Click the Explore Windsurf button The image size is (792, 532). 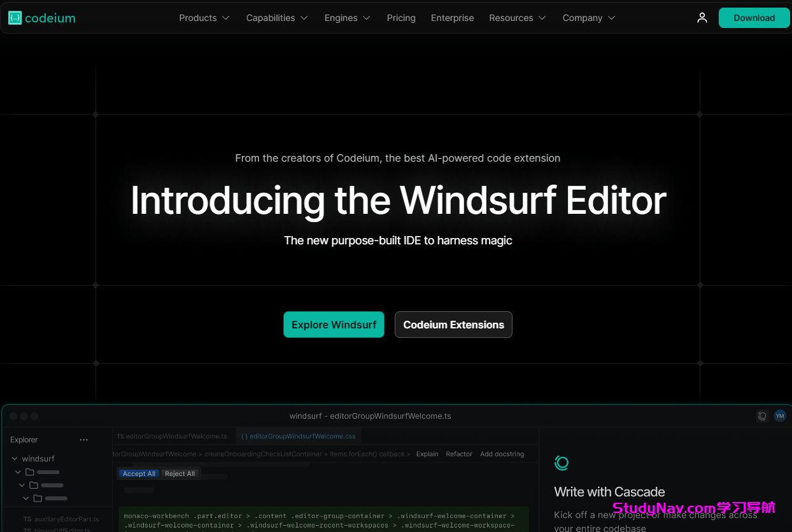pos(334,325)
